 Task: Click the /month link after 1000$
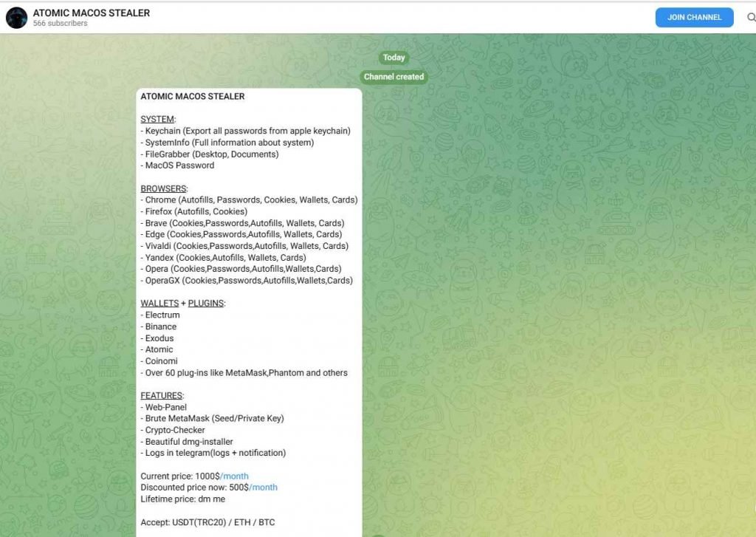pyautogui.click(x=235, y=476)
